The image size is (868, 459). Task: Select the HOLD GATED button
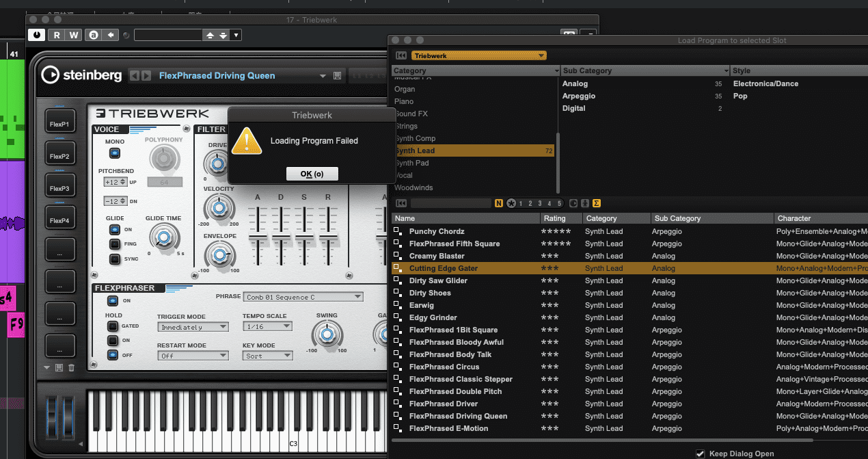113,326
